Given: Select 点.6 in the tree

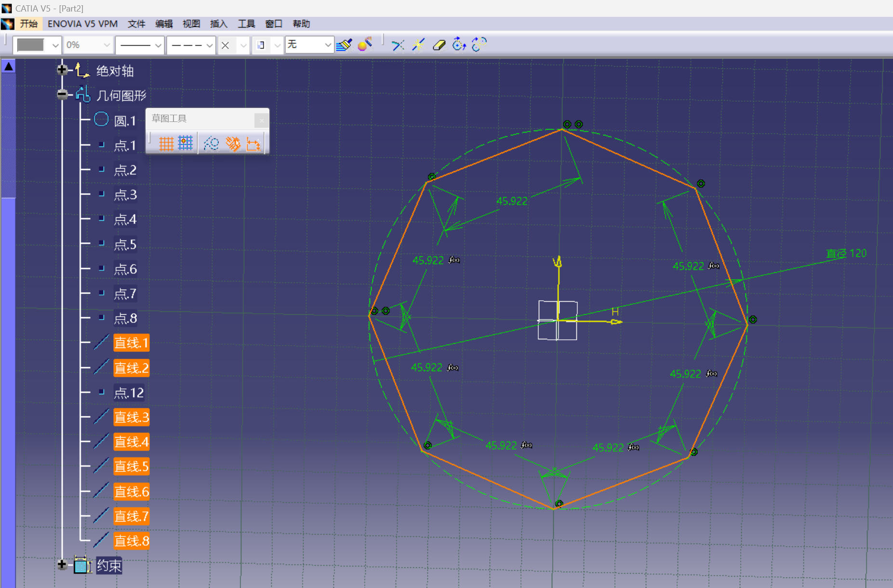Looking at the screenshot, I should click(125, 269).
